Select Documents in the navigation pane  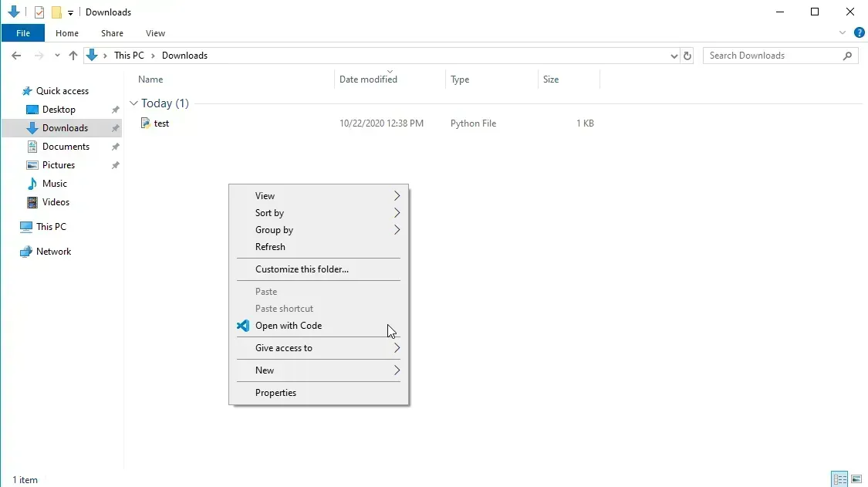(x=66, y=147)
